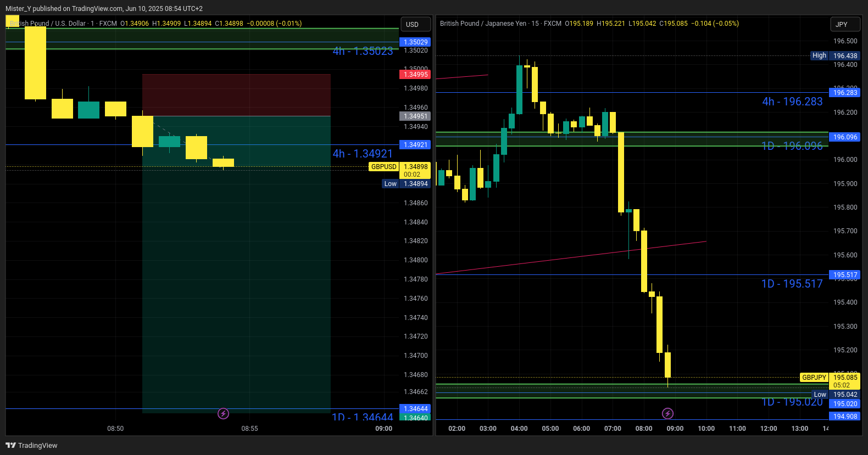Select the red stop-loss zone of the position

point(236,95)
